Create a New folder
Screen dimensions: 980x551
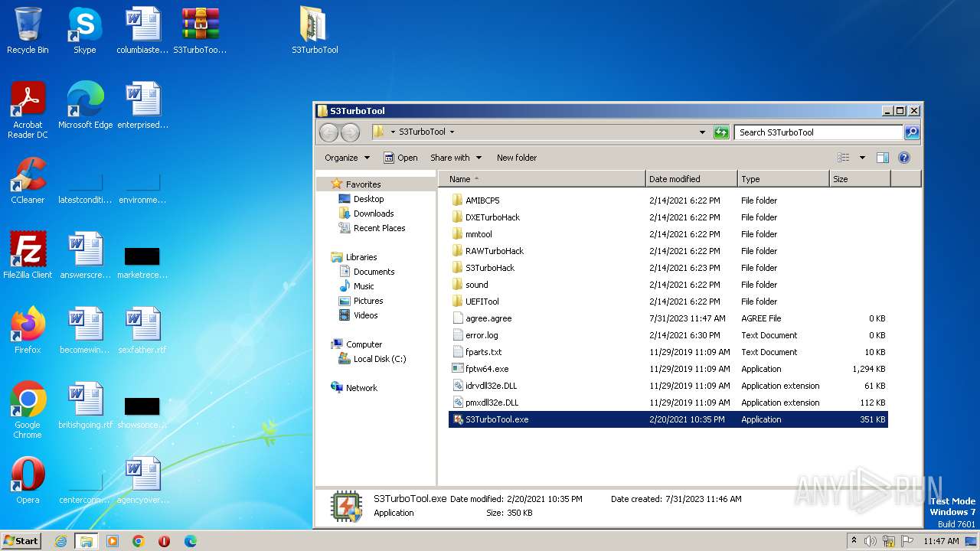(x=517, y=158)
